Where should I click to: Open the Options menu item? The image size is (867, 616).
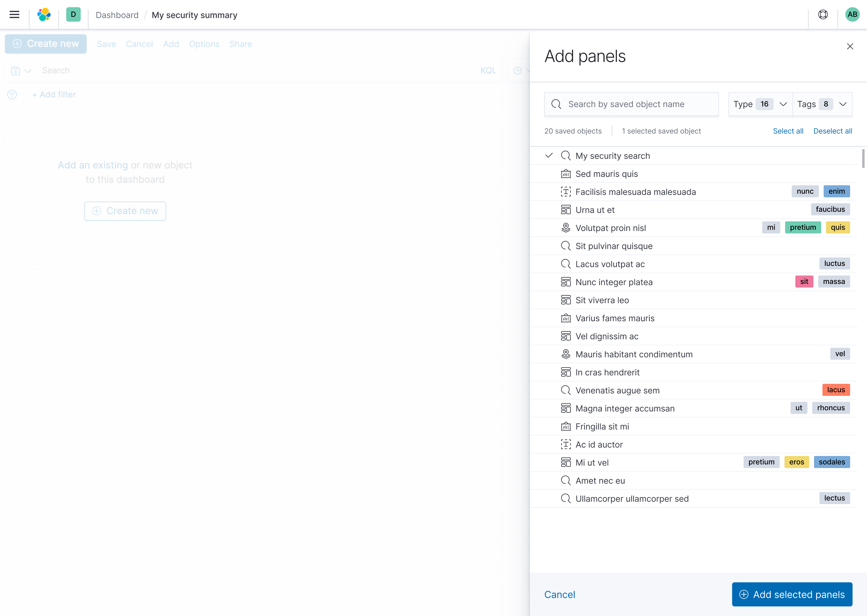[204, 44]
